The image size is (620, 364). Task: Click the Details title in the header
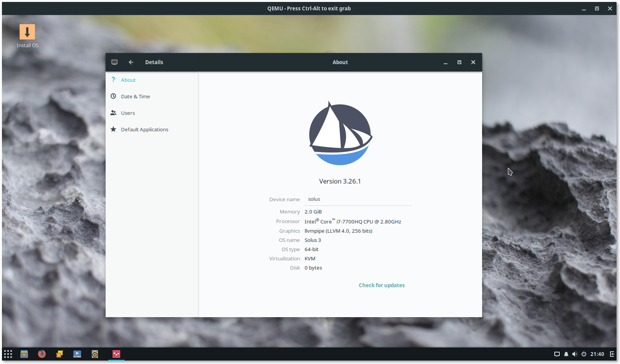(x=154, y=62)
